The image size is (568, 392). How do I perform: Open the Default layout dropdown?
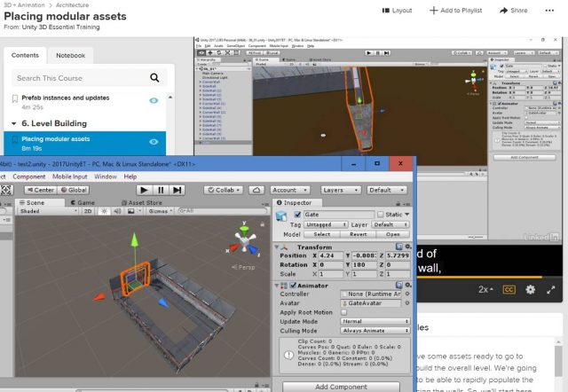[387, 190]
